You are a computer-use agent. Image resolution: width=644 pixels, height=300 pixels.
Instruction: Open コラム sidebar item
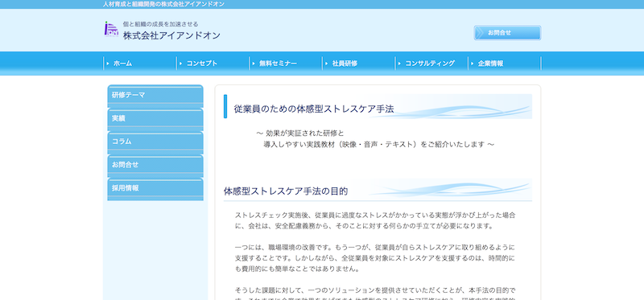coord(155,142)
